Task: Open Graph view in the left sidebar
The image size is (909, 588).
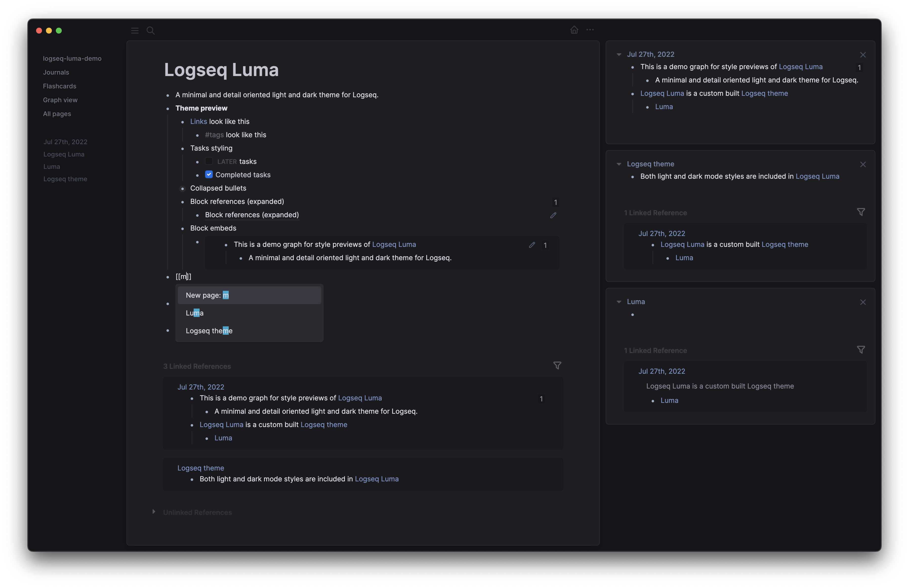Action: click(x=60, y=99)
